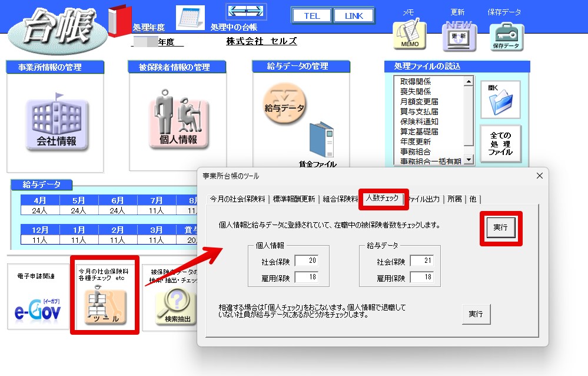
Task: Click file list scrollbar down arrow
Action: pos(469,160)
